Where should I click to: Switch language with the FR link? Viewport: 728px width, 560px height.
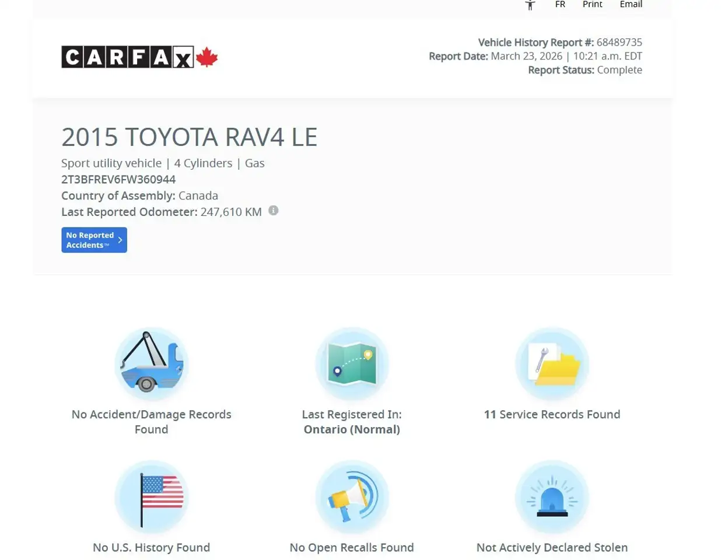click(560, 4)
